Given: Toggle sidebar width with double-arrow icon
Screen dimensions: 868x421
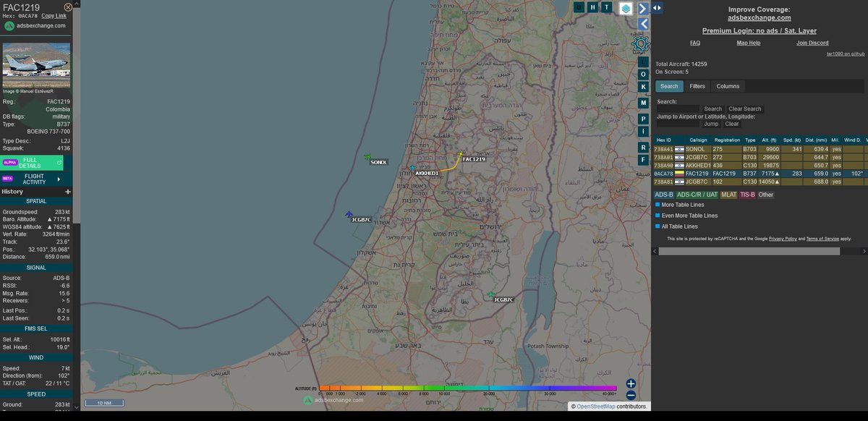Looking at the screenshot, I should [657, 7].
